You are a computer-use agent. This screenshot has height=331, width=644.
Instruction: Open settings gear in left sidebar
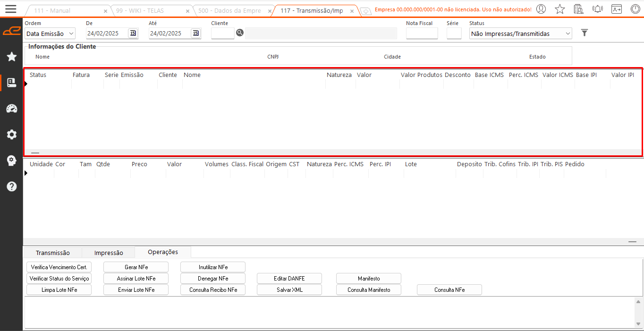(x=12, y=135)
